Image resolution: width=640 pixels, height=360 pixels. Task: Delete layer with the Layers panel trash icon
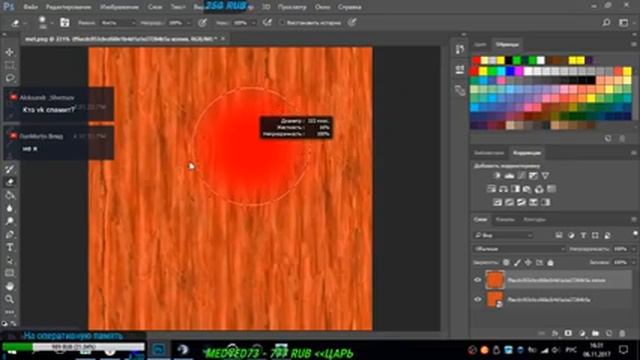pyautogui.click(x=622, y=333)
